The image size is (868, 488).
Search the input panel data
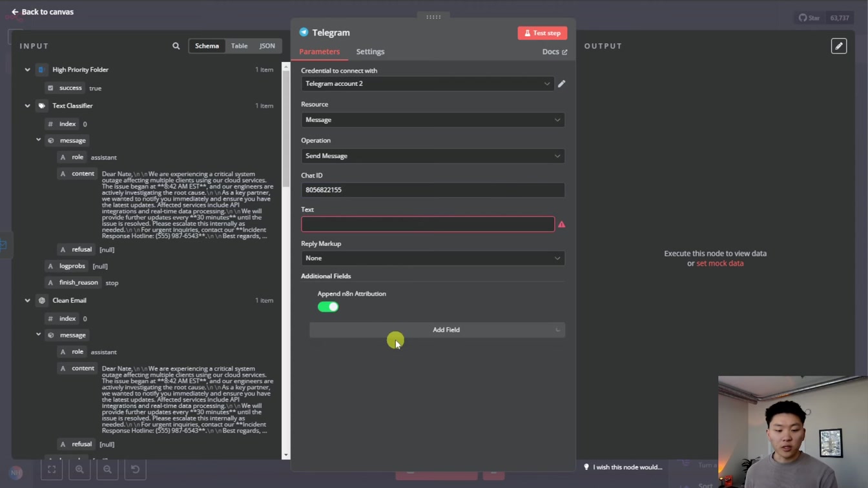176,46
